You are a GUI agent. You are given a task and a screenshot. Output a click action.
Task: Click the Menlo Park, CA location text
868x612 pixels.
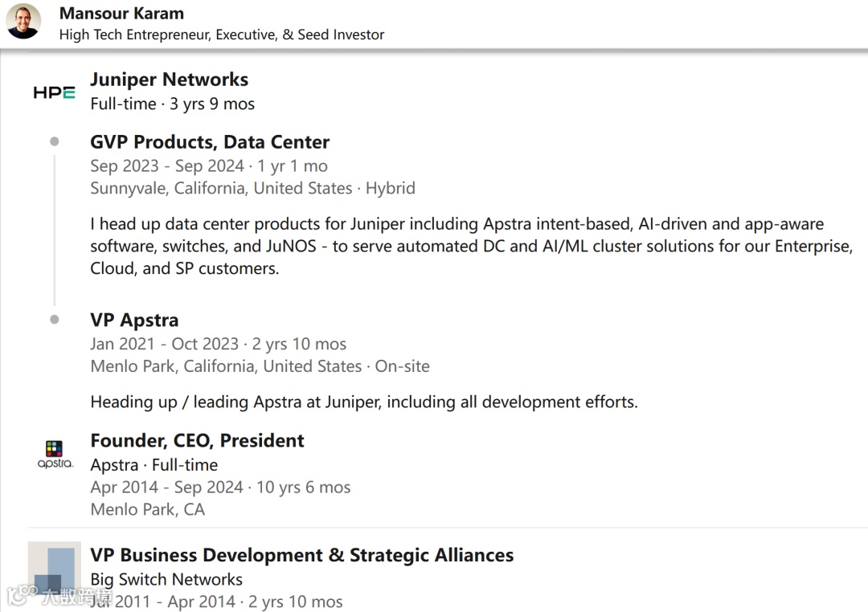147,509
